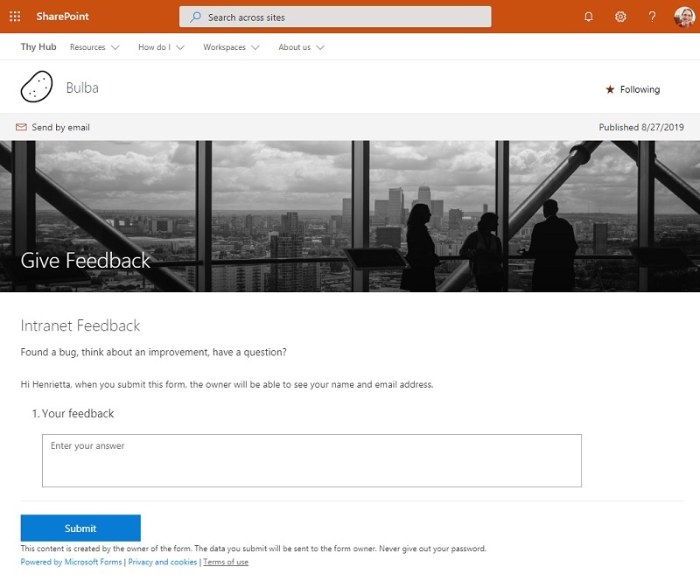Open the About us menu
The width and height of the screenshot is (700, 588).
[x=301, y=47]
